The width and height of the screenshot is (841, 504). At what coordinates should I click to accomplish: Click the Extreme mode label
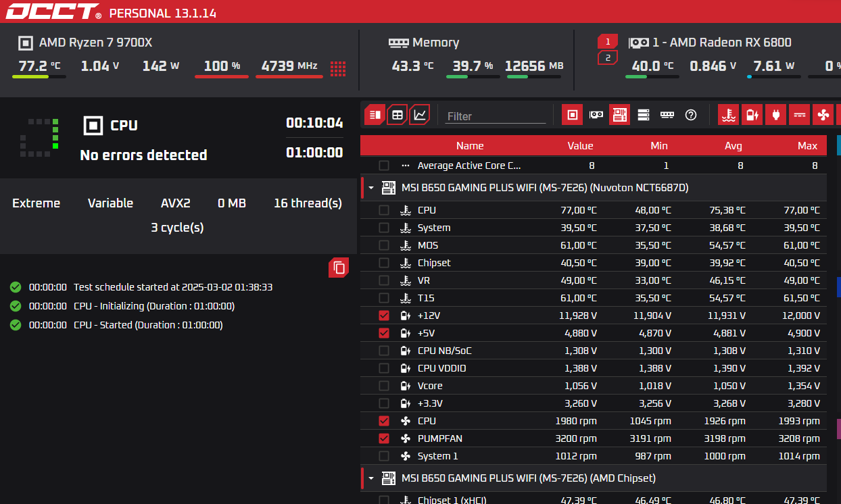pyautogui.click(x=37, y=203)
